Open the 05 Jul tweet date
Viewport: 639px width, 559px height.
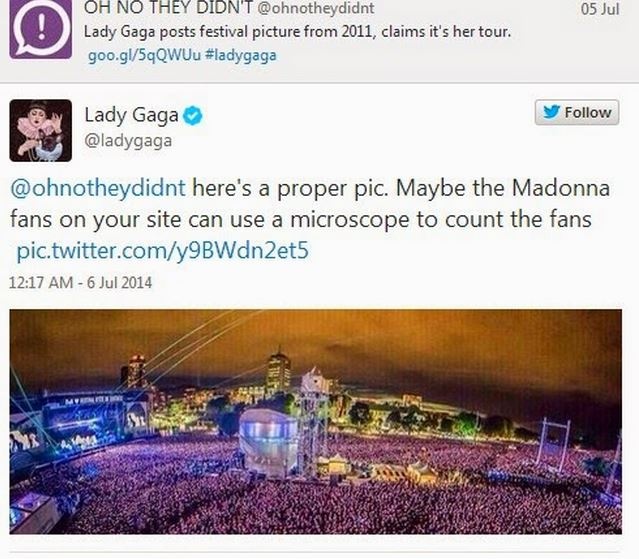tap(600, 9)
